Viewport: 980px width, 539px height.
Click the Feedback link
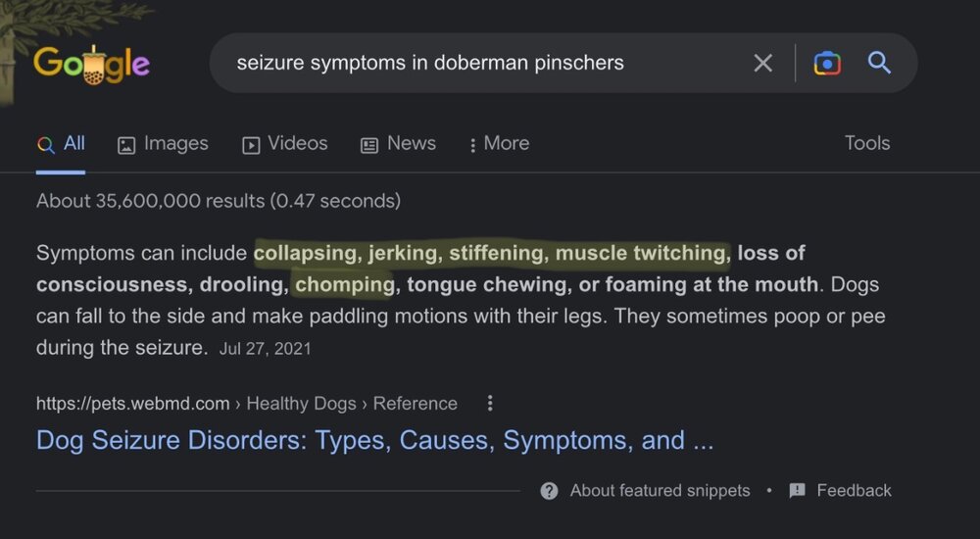click(x=854, y=491)
